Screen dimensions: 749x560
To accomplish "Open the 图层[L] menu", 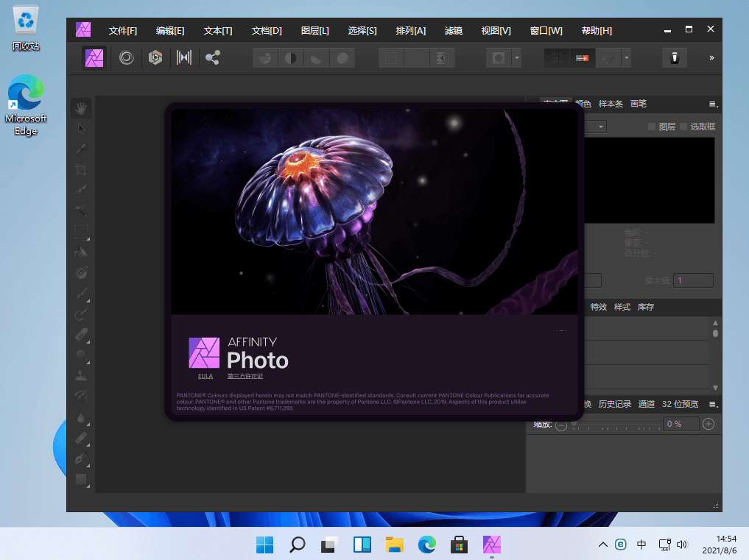I will point(314,31).
